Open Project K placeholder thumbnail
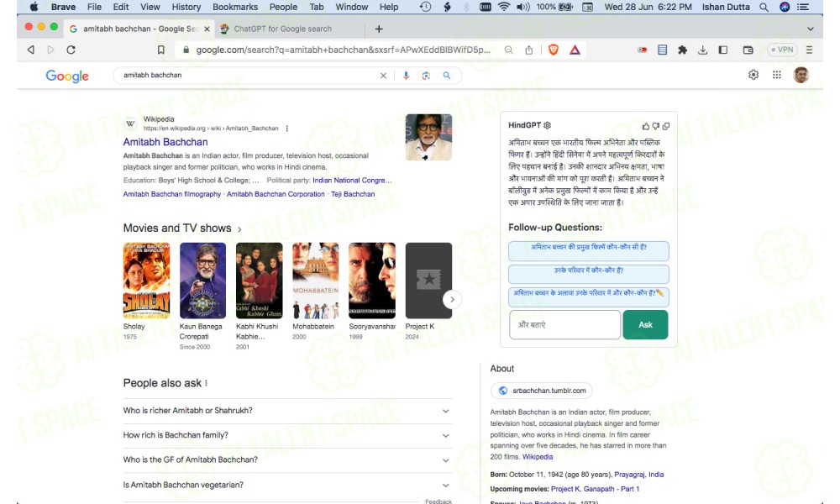 point(428,281)
